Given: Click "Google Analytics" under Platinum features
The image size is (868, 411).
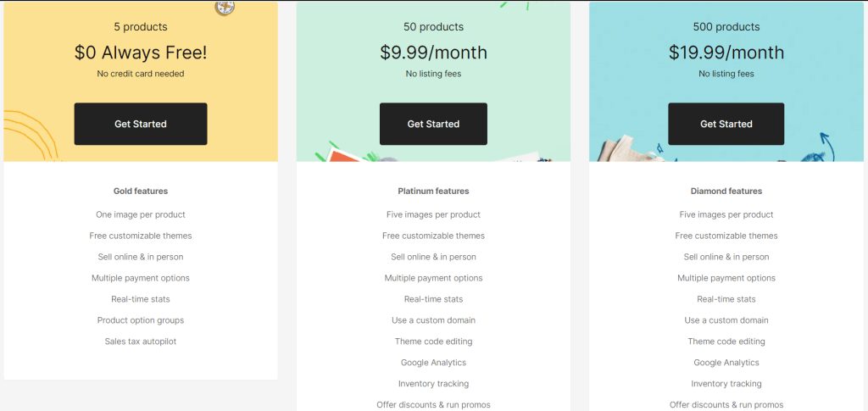Looking at the screenshot, I should (433, 363).
